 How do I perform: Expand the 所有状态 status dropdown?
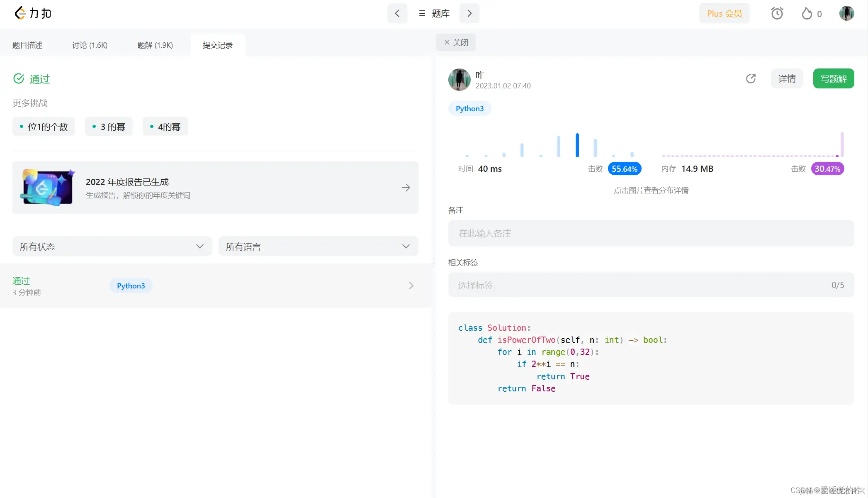point(112,247)
